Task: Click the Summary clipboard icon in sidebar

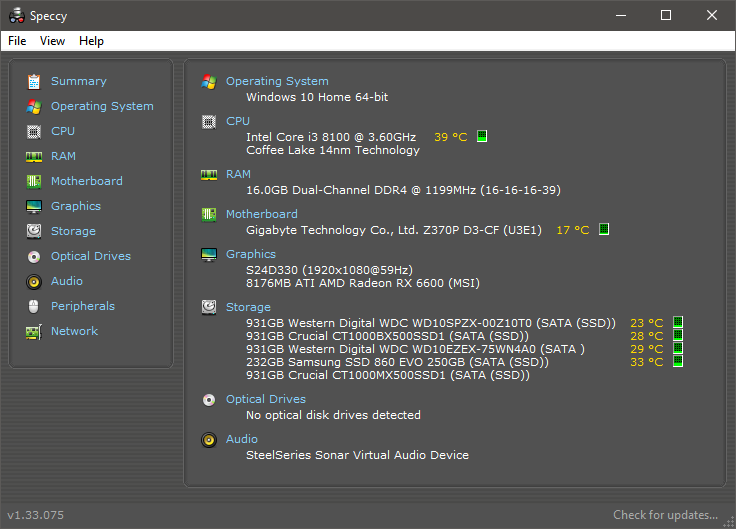Action: [x=34, y=82]
